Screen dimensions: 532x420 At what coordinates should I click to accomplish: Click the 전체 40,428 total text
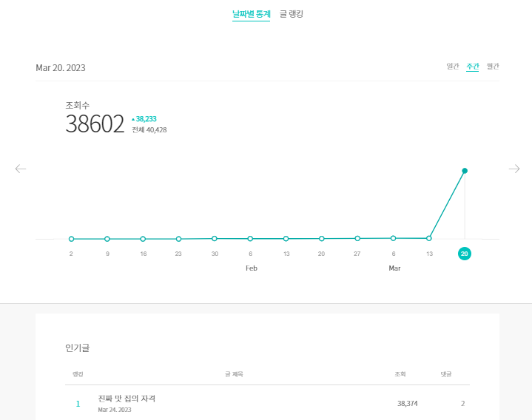(x=149, y=130)
